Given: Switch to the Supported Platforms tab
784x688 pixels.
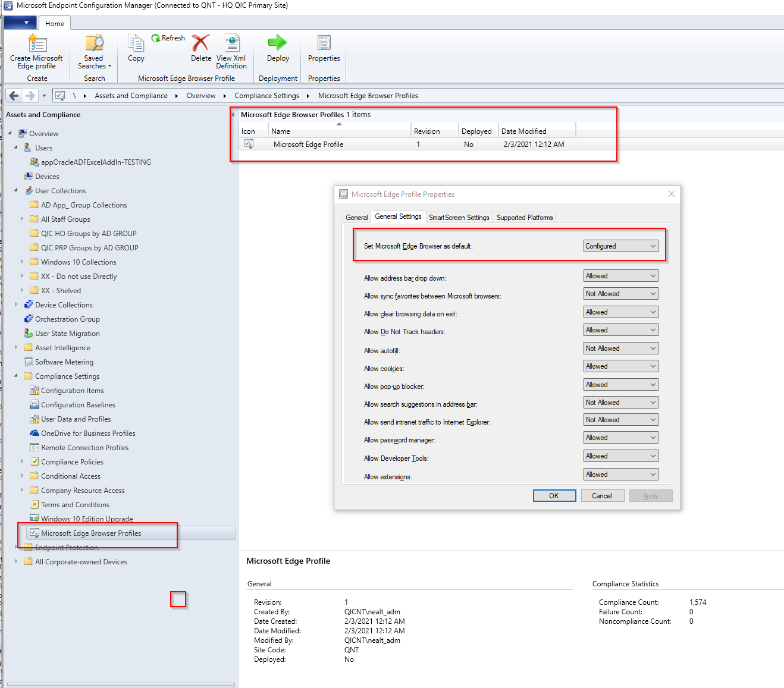Looking at the screenshot, I should [x=523, y=217].
